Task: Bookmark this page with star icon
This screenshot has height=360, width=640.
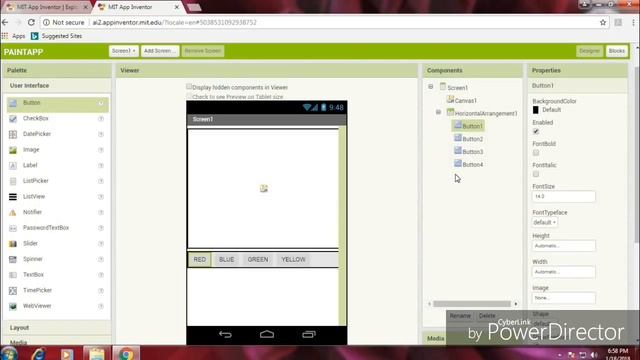Action: [x=603, y=22]
